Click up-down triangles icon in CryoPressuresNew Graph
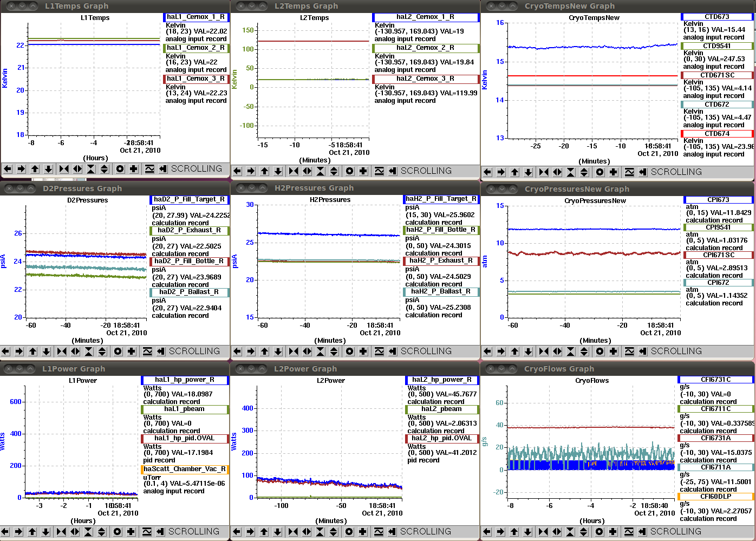This screenshot has width=756, height=541. coord(584,351)
